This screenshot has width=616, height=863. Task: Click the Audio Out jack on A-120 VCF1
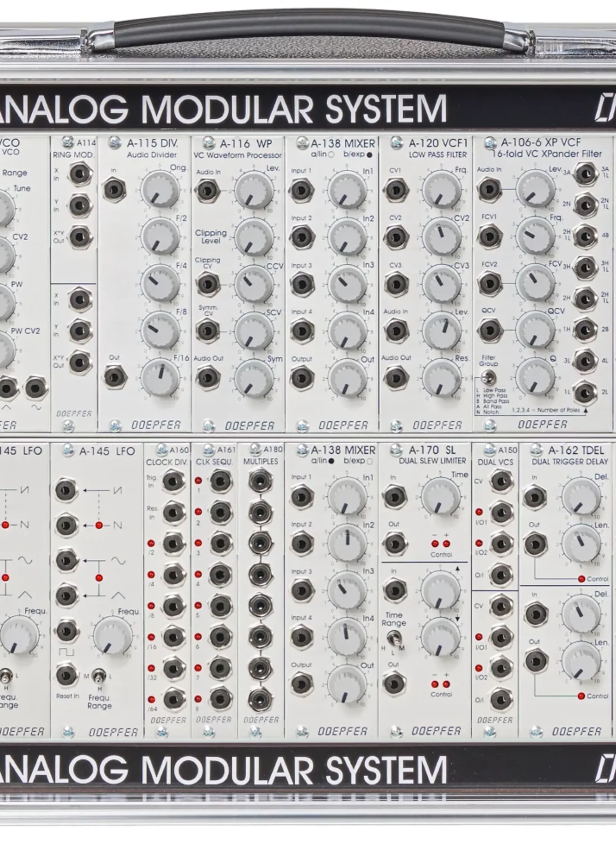click(x=396, y=378)
